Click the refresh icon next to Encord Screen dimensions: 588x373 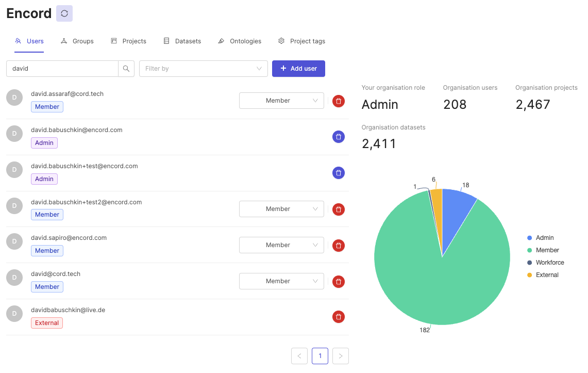64,13
